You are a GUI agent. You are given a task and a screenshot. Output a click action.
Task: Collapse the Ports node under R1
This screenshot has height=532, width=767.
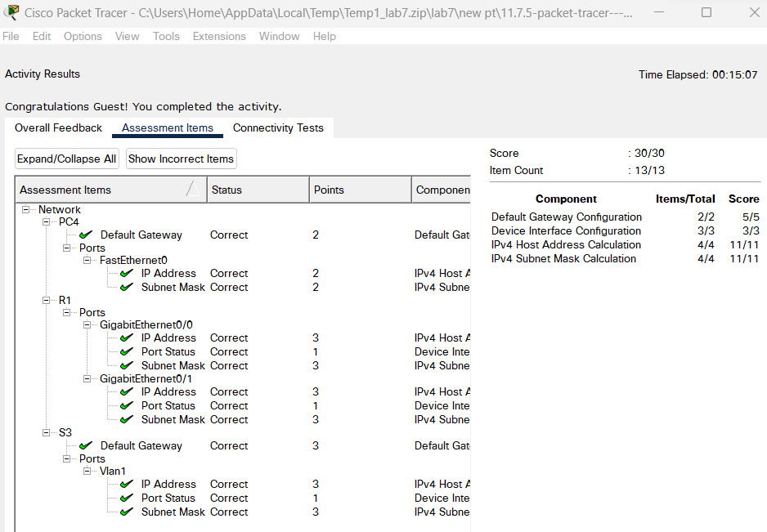pos(66,312)
